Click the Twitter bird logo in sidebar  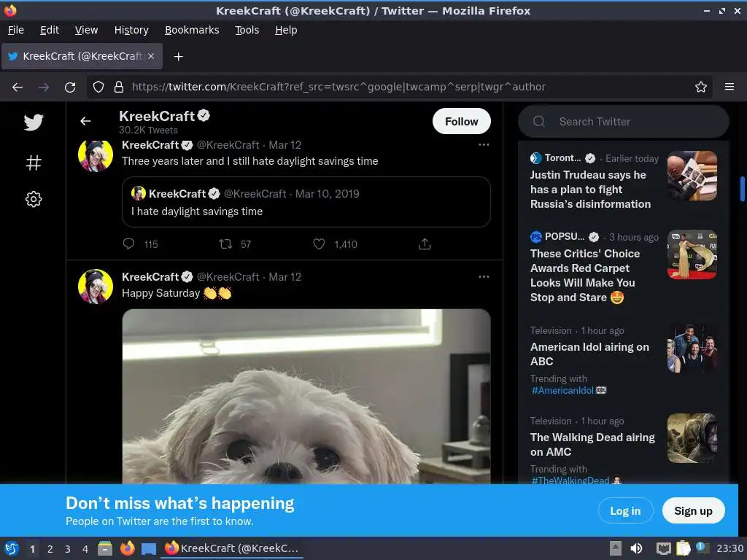(x=34, y=122)
